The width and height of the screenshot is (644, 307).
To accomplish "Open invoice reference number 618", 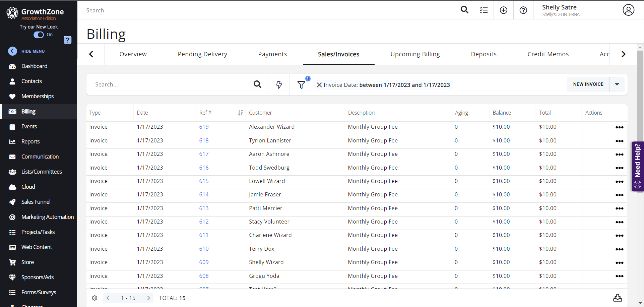I will click(204, 141).
